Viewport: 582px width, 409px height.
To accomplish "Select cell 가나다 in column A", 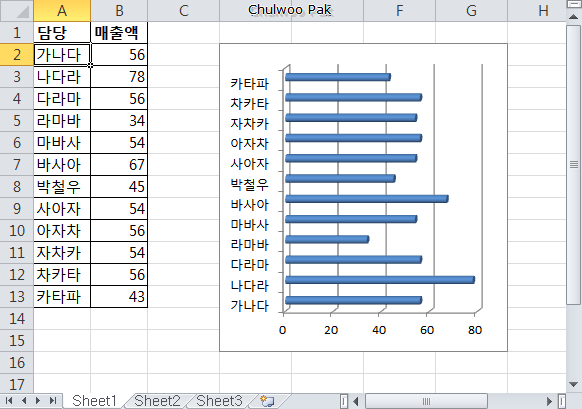I will point(62,55).
